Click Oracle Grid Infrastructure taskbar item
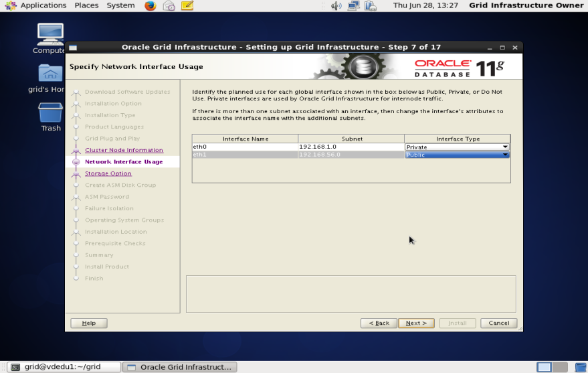This screenshot has height=373, width=588. [x=180, y=367]
